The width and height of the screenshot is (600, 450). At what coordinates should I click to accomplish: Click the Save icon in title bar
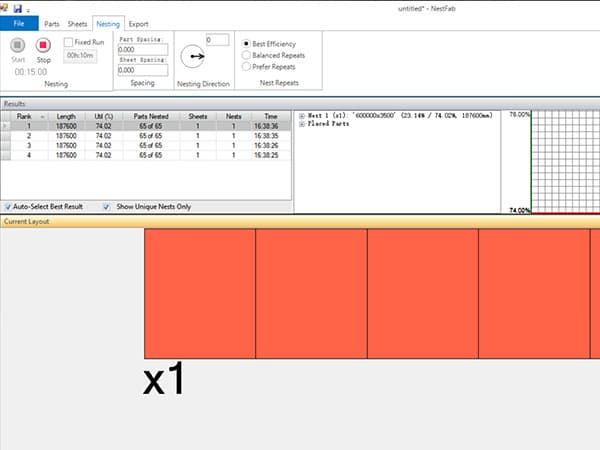18,8
